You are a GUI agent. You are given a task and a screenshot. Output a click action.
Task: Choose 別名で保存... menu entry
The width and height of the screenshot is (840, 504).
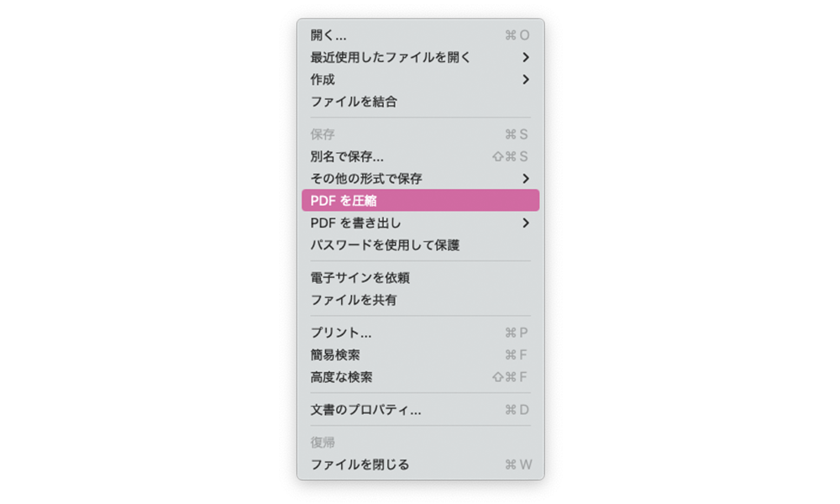(421, 156)
